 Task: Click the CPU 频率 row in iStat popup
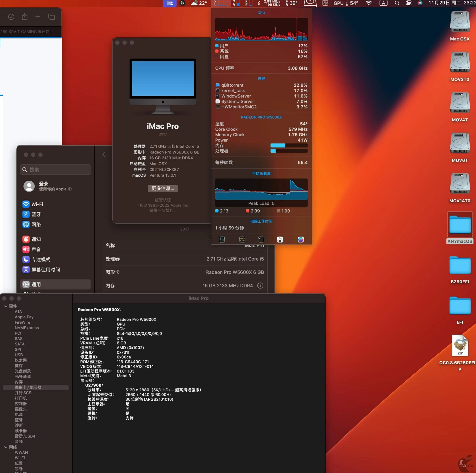click(x=261, y=68)
